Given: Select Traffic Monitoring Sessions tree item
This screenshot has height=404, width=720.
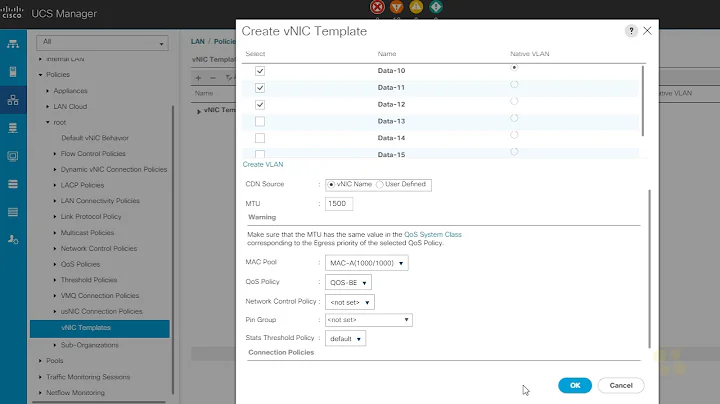Looking at the screenshot, I should pos(88,377).
